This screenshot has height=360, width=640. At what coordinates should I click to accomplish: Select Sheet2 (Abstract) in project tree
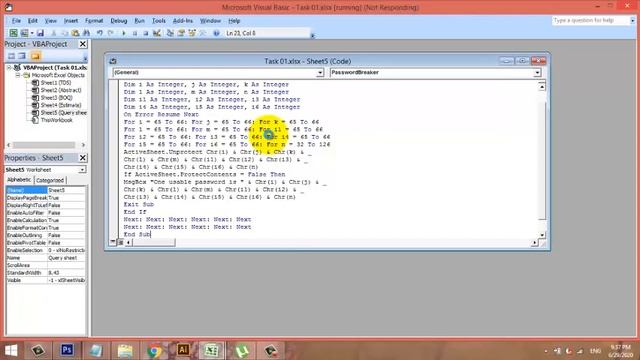[61, 90]
